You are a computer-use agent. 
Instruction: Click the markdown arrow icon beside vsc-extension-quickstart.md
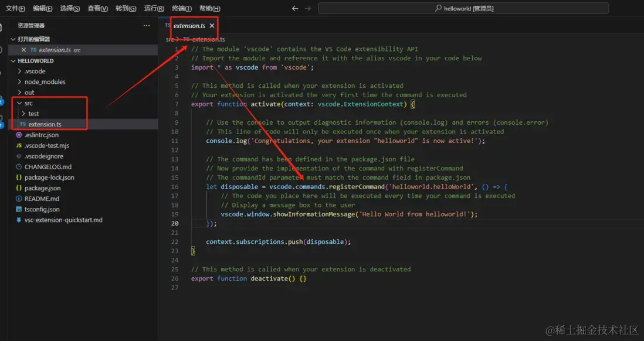[19, 220]
